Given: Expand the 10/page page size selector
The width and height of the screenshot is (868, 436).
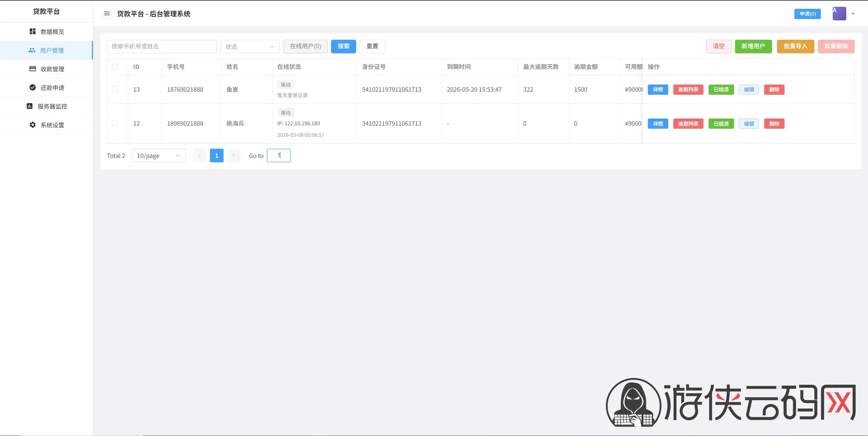Looking at the screenshot, I should point(159,156).
